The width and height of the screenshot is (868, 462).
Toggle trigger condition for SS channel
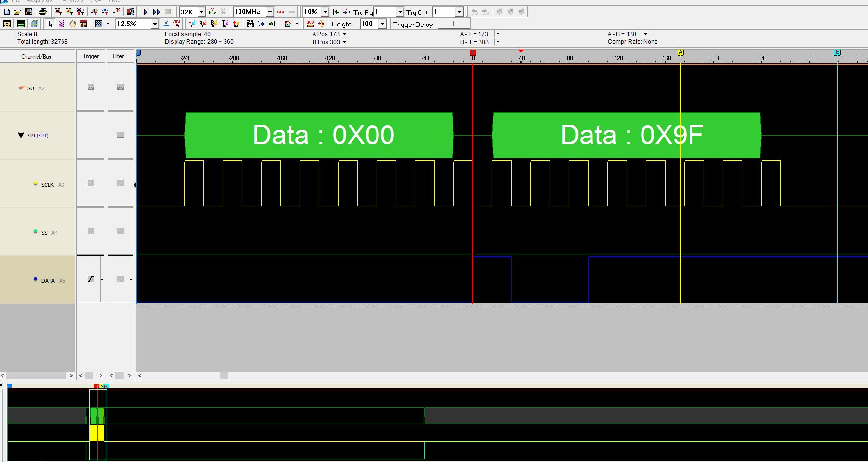[x=90, y=231]
